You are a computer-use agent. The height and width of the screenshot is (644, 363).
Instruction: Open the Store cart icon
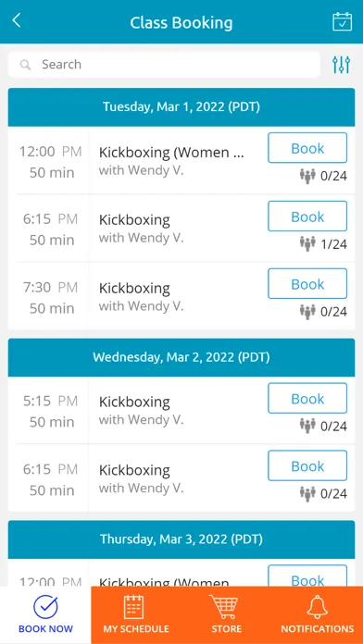coord(224,607)
